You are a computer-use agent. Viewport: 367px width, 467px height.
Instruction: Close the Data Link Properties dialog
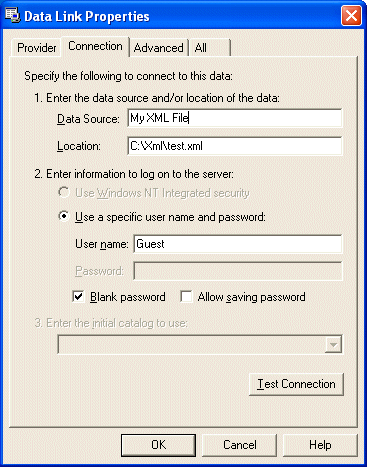[x=351, y=15]
